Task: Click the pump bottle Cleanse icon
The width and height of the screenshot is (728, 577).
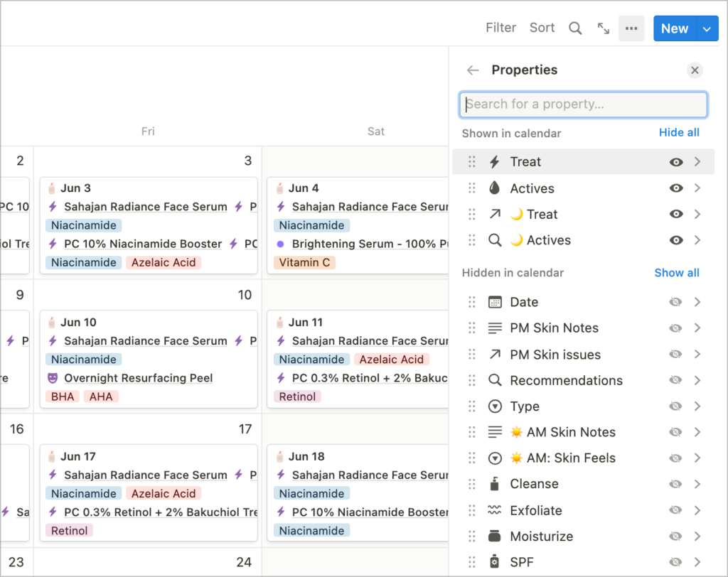Action: [x=495, y=484]
